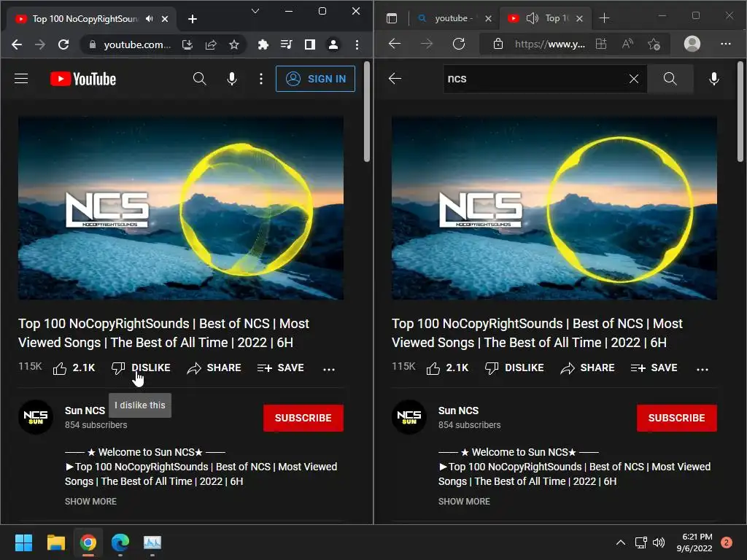Open Chrome profile icon
The height and width of the screenshot is (560, 747).
click(x=333, y=44)
